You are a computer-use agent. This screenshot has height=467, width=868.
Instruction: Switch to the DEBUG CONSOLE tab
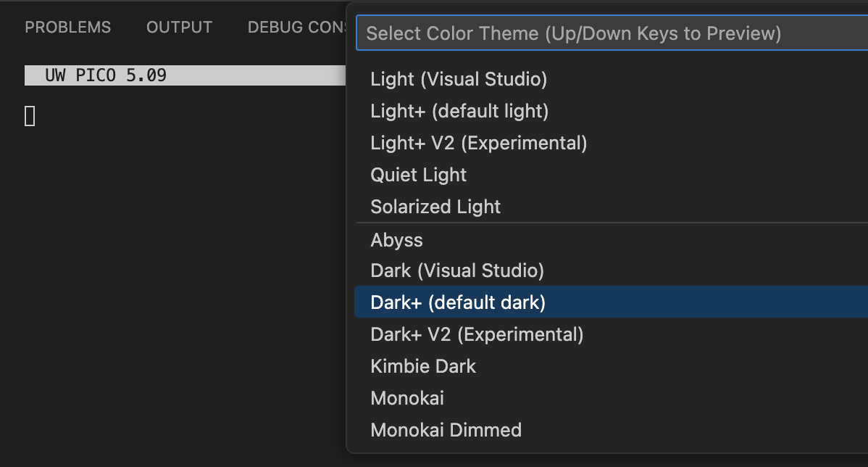(x=297, y=27)
